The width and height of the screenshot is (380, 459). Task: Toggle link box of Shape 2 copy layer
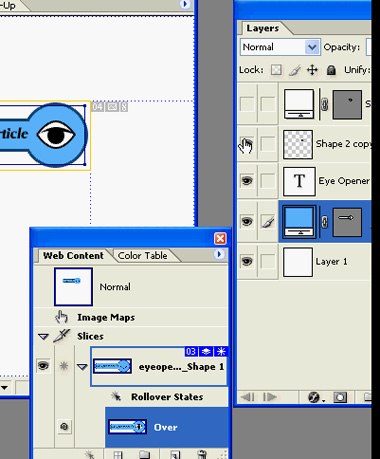(268, 144)
